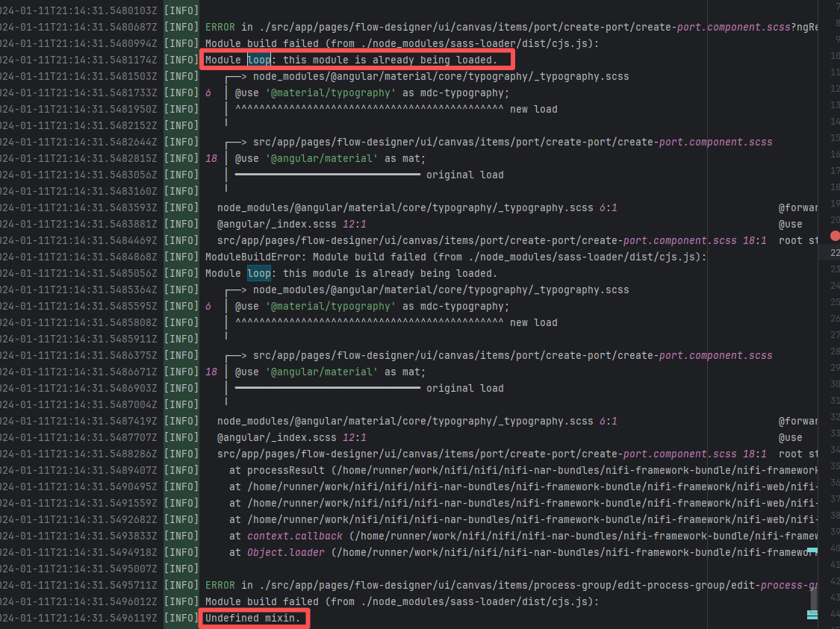Click the timestamp ending 5480103Z
Viewport: 840px width, 629px height.
(78, 10)
